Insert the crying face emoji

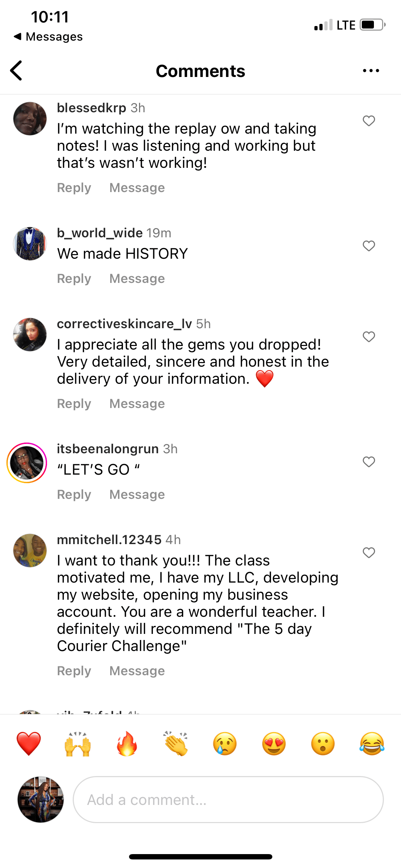pos(225,744)
